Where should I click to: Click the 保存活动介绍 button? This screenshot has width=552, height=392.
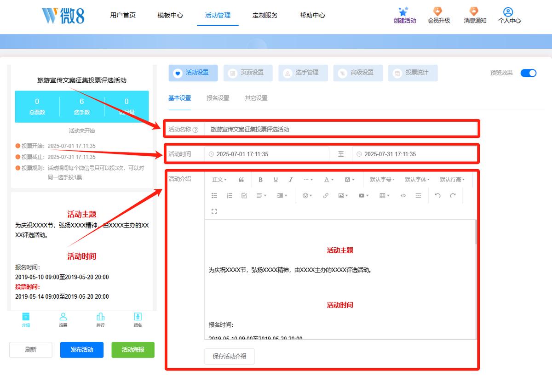click(230, 356)
